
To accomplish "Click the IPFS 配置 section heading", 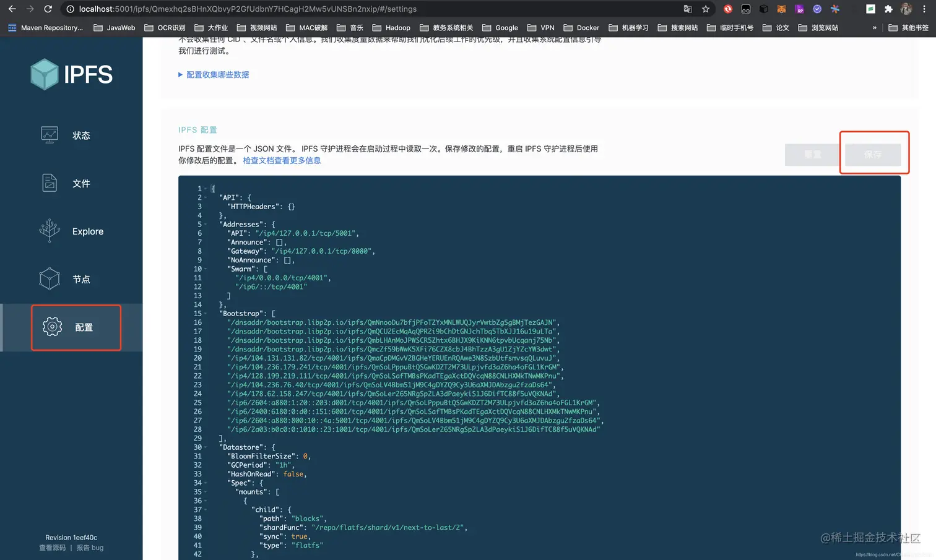I will 197,130.
